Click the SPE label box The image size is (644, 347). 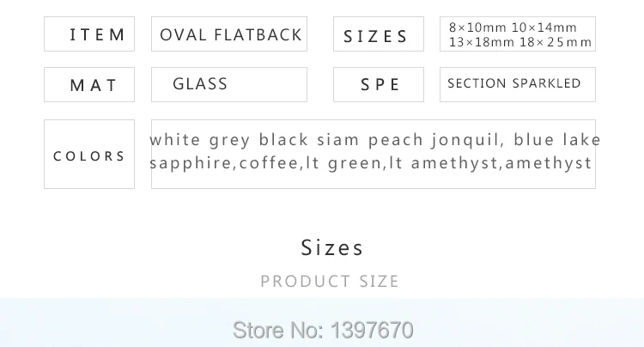[x=379, y=84]
